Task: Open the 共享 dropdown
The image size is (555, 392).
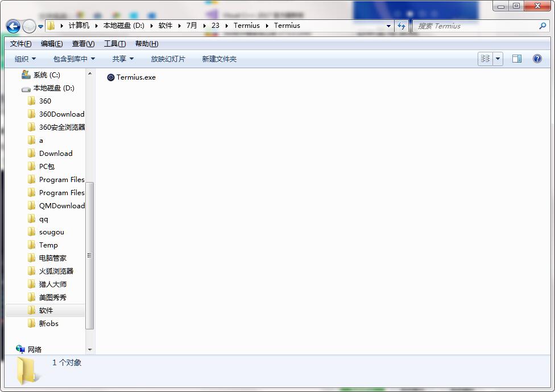Action: [123, 59]
